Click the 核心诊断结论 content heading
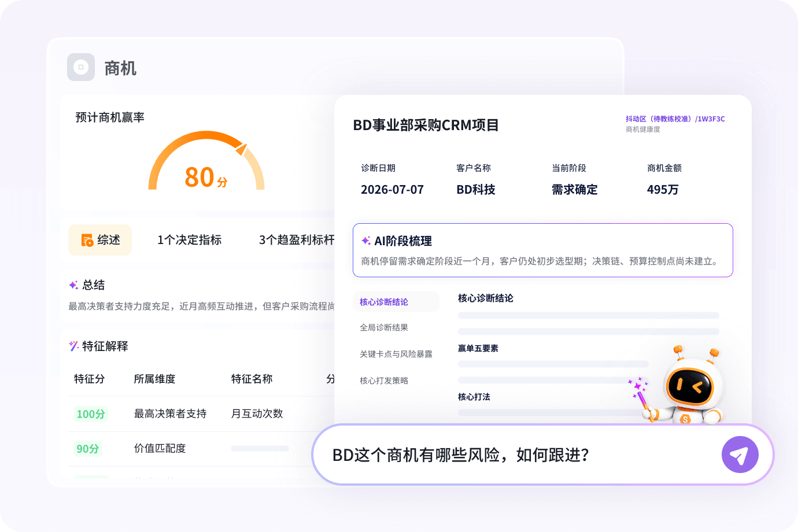798x532 pixels. coord(486,298)
